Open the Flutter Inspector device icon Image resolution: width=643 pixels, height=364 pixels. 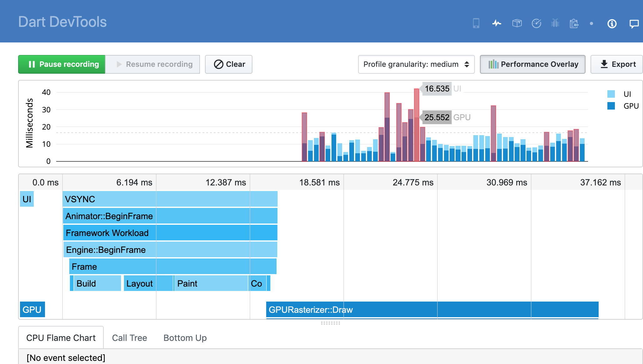476,23
